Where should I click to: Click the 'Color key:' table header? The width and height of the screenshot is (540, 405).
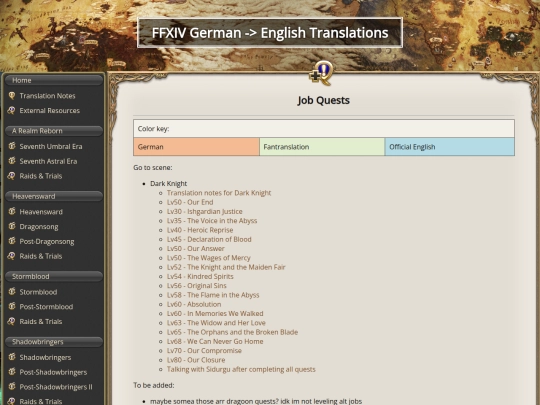[x=324, y=129]
